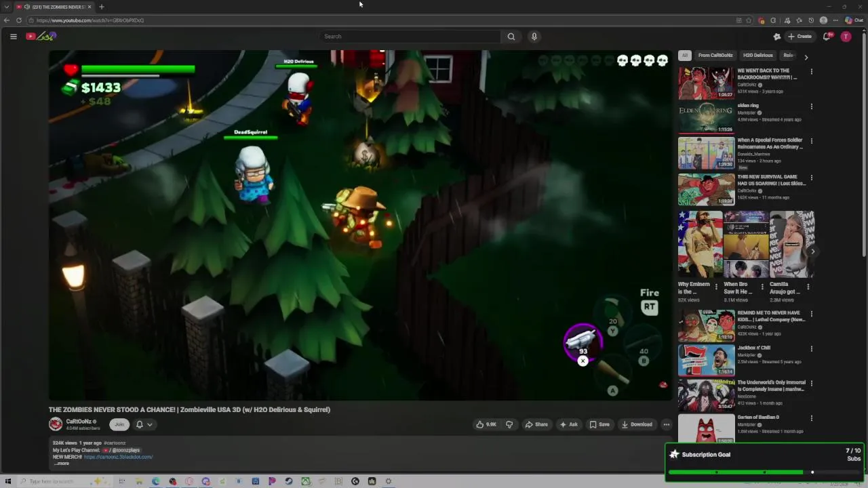Like the video with thumbs up
The width and height of the screenshot is (868, 488).
coord(486,424)
